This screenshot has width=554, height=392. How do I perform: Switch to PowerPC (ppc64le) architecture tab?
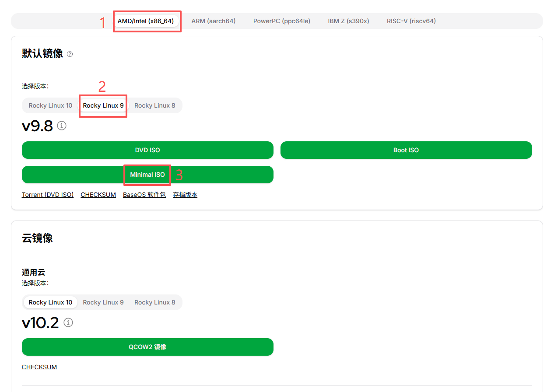click(282, 21)
